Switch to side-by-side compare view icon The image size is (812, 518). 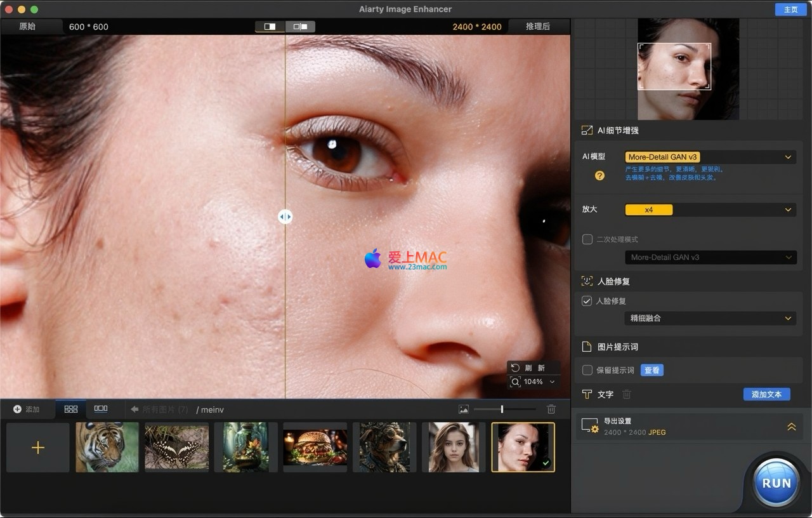[x=300, y=27]
